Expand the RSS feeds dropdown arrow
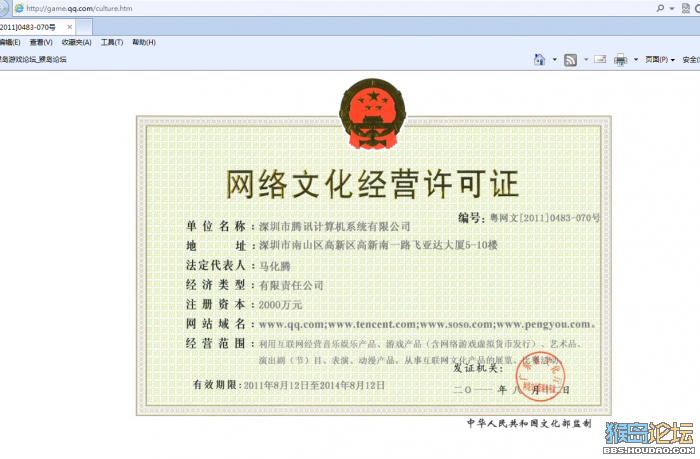The height and width of the screenshot is (459, 700). [x=586, y=59]
